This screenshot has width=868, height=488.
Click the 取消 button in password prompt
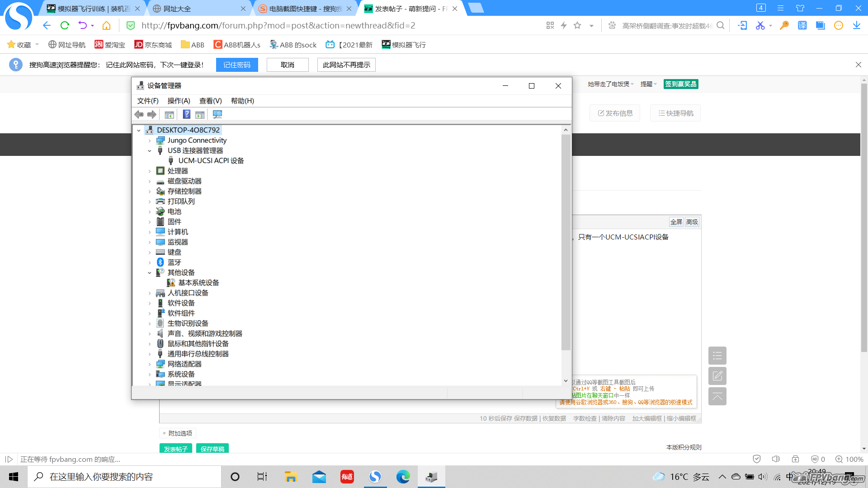pyautogui.click(x=288, y=65)
